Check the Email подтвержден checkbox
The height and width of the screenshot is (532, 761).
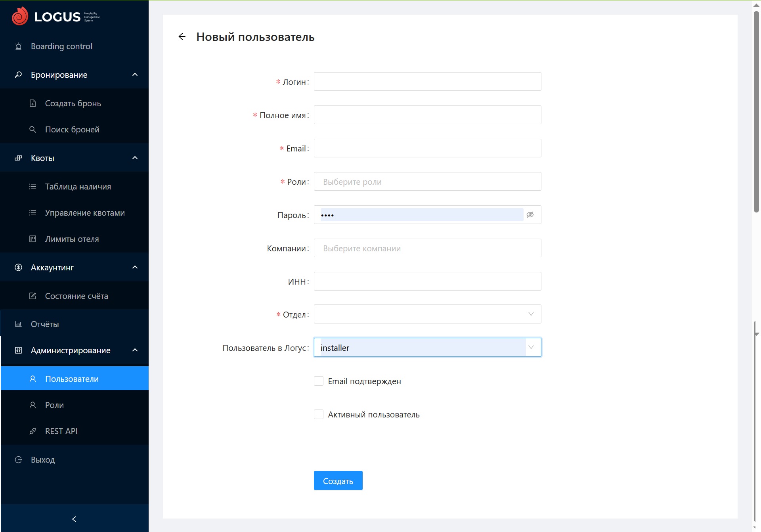319,381
